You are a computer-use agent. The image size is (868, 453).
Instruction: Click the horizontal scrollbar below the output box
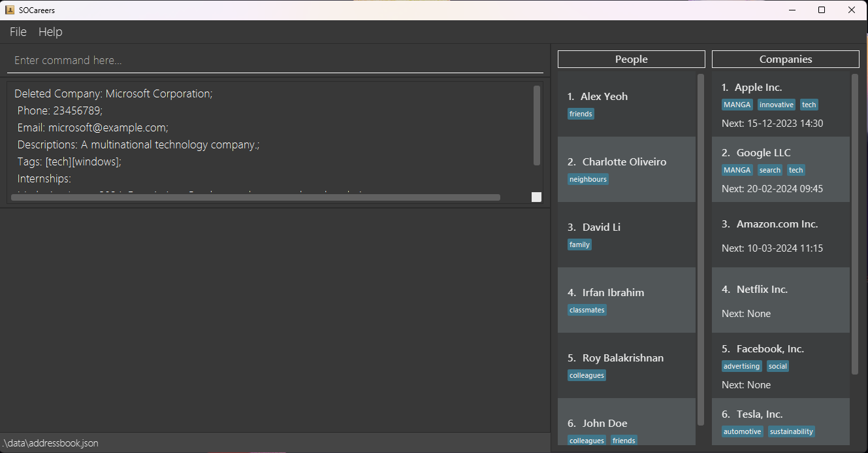click(255, 197)
